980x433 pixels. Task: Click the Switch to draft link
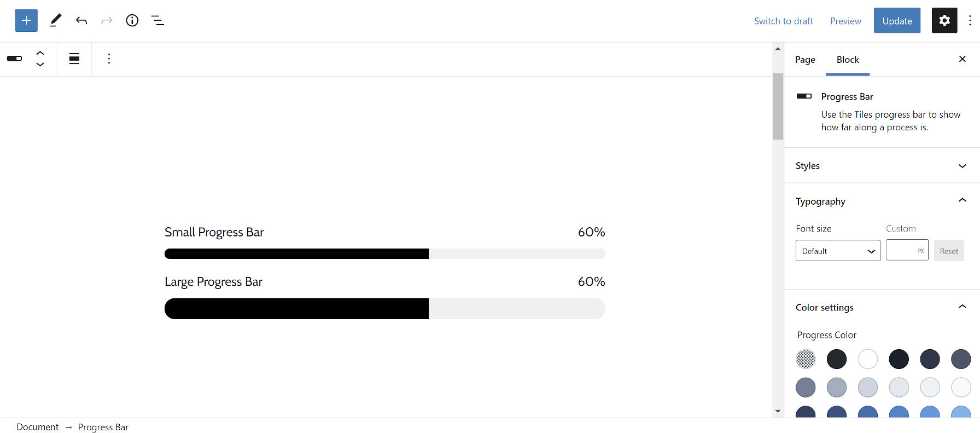[x=783, y=21]
